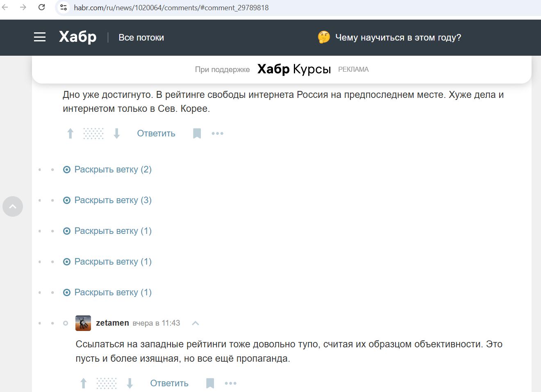Viewport: 541px width, 392px height.
Task: Save zetamen's comment to bookmarks
Action: [x=210, y=383]
